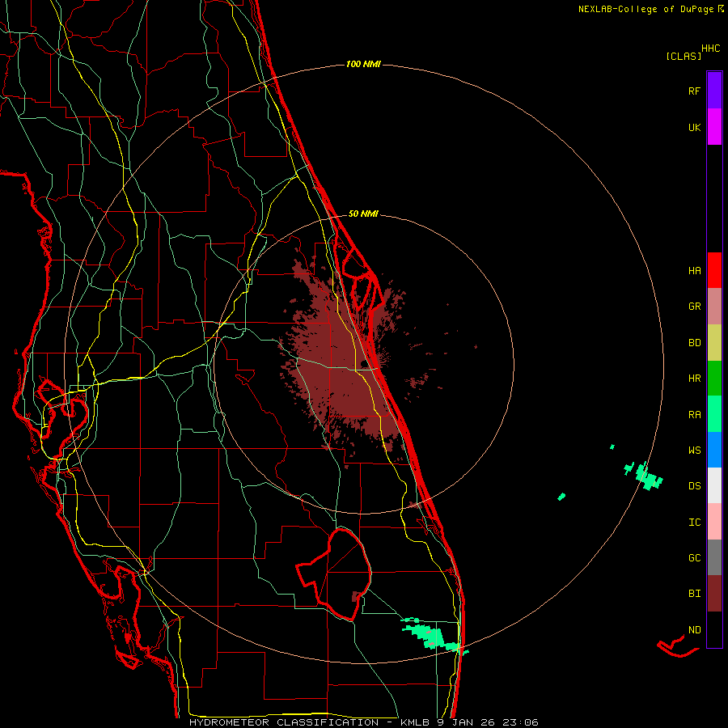This screenshot has height=728, width=728.
Task: Click the 100 NMI range ring label
Action: [x=363, y=64]
